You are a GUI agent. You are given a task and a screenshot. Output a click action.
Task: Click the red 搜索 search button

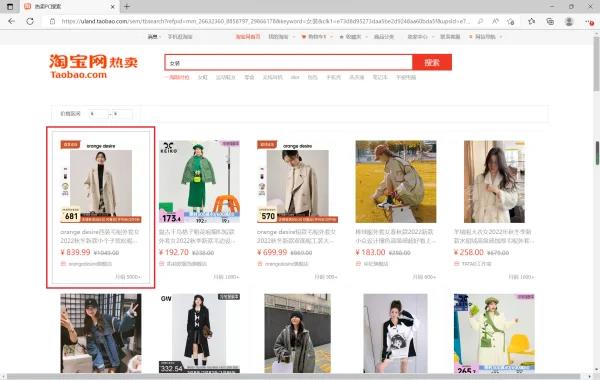(432, 62)
